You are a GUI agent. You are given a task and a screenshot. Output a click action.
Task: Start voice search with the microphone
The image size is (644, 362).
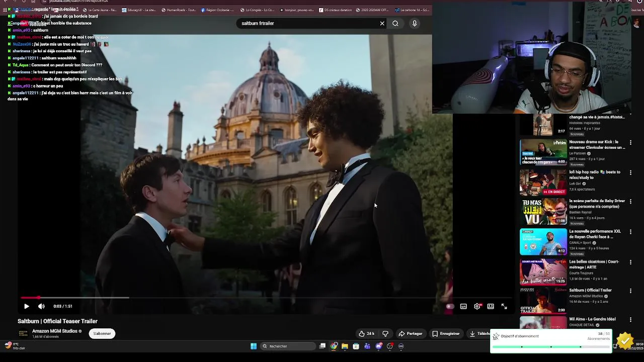(415, 23)
